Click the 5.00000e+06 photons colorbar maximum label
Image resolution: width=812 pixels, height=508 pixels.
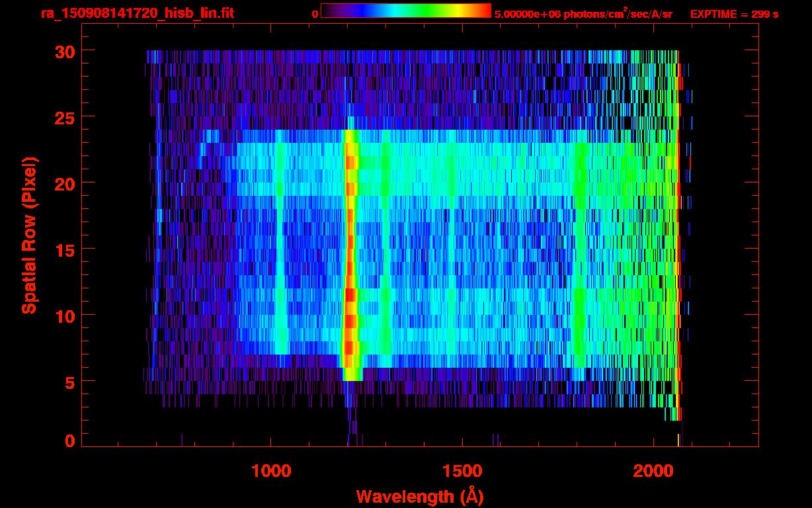point(583,14)
